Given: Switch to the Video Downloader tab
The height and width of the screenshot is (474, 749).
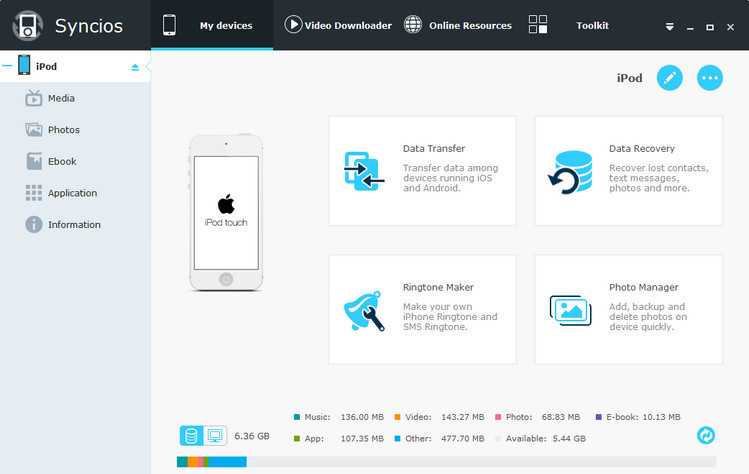Looking at the screenshot, I should click(x=338, y=25).
